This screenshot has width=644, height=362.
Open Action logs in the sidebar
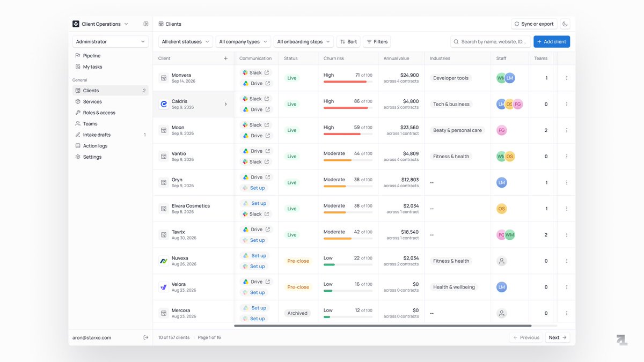pyautogui.click(x=111, y=146)
